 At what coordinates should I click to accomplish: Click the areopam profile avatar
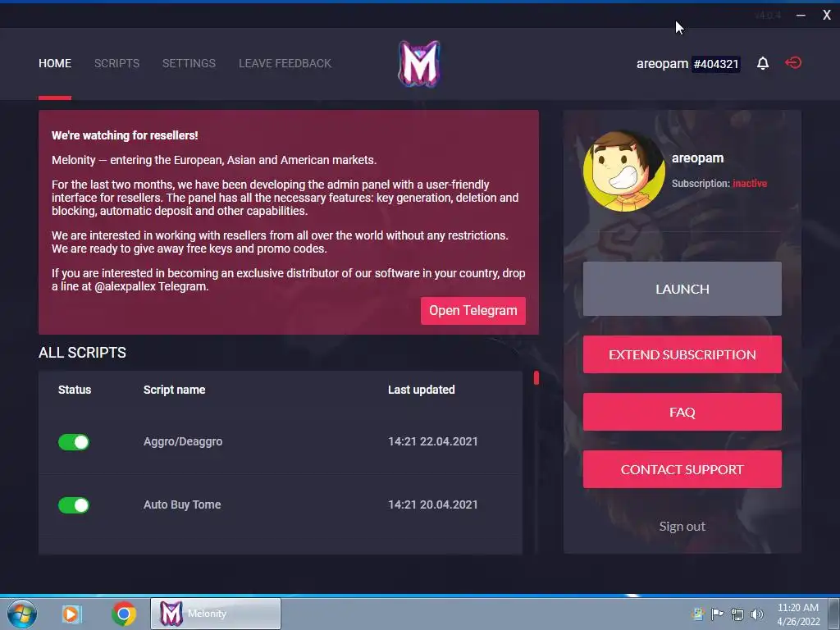[624, 171]
